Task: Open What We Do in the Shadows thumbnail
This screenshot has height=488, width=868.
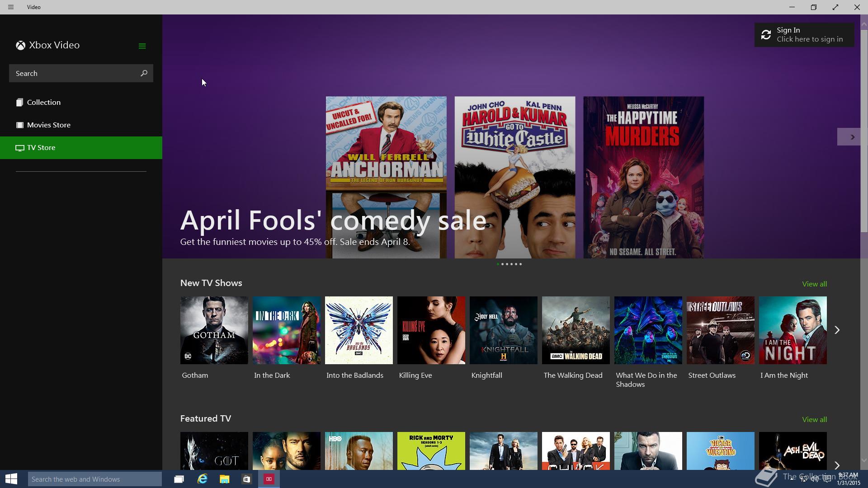Action: pos(648,330)
